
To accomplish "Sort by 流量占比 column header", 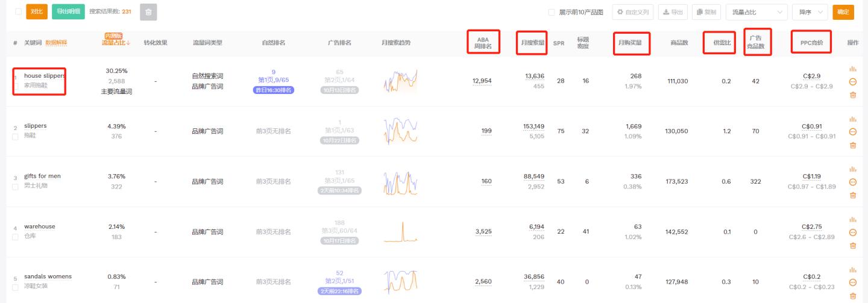I will coord(116,43).
